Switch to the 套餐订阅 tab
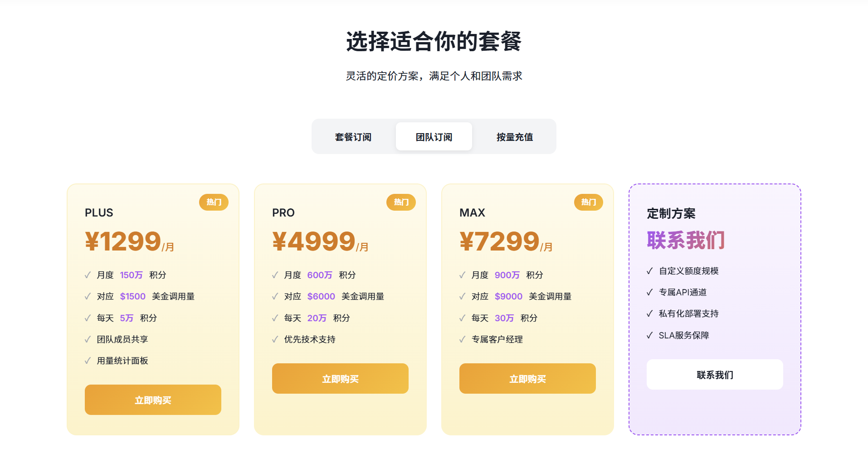 (x=353, y=136)
